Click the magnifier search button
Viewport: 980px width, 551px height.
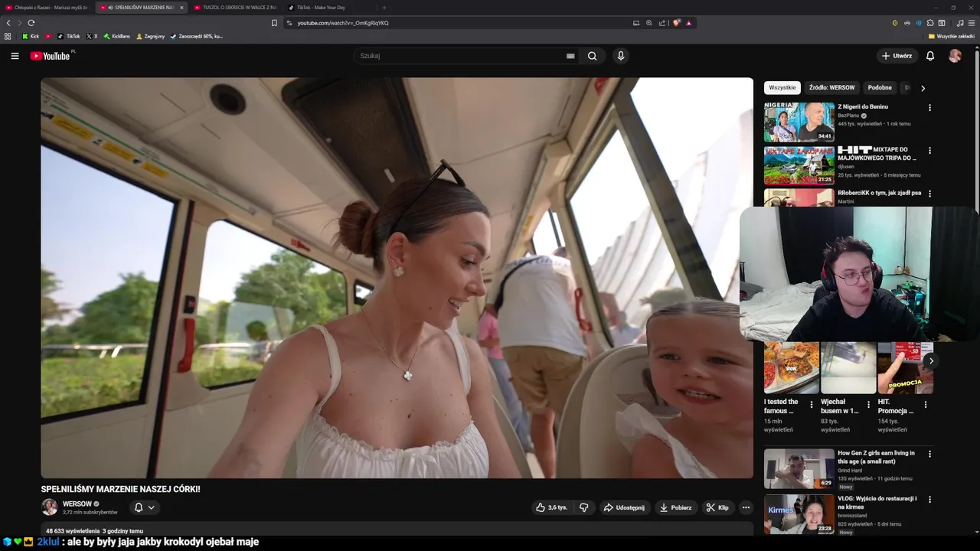coord(593,56)
